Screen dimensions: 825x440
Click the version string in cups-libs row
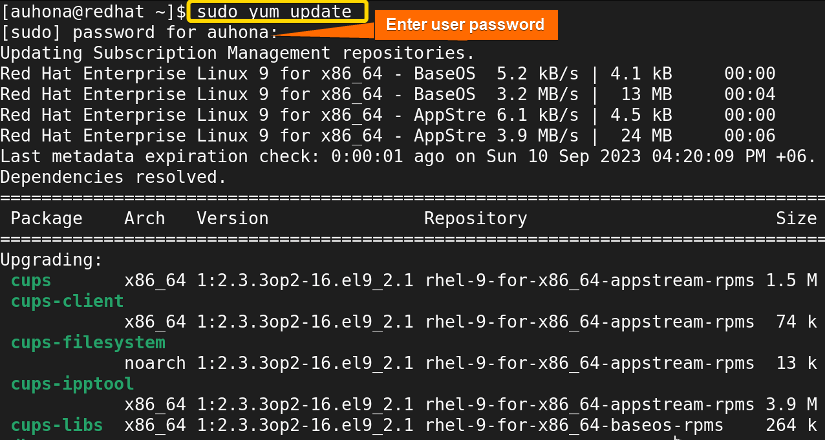[x=305, y=426]
